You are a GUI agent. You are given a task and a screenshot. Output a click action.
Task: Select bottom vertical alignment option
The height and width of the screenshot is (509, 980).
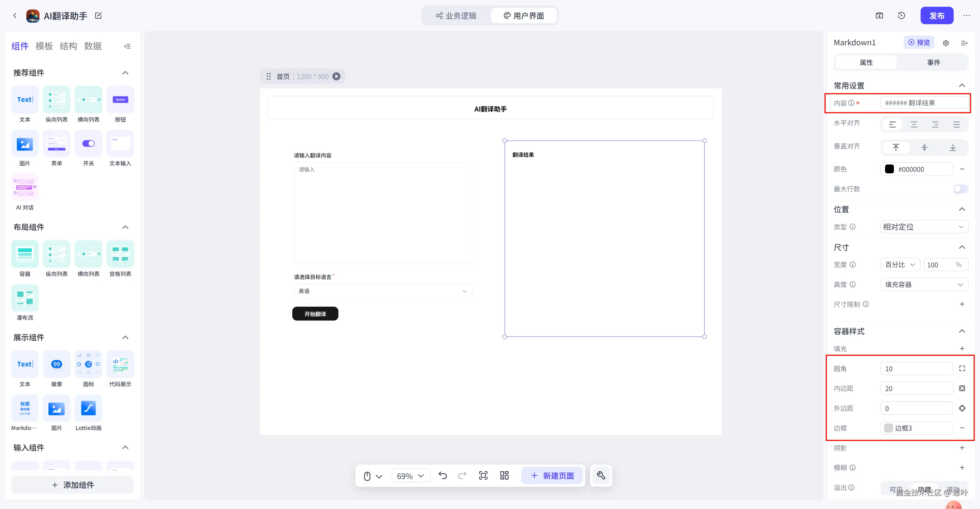pos(953,148)
